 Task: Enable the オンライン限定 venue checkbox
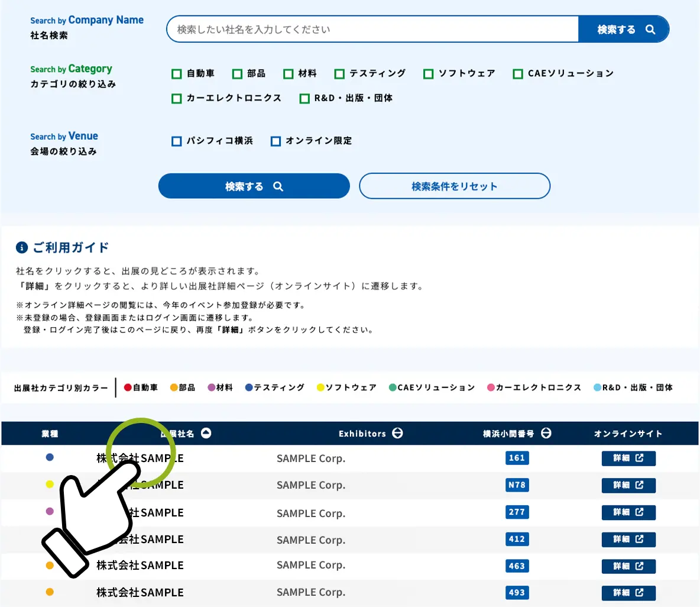coord(275,141)
